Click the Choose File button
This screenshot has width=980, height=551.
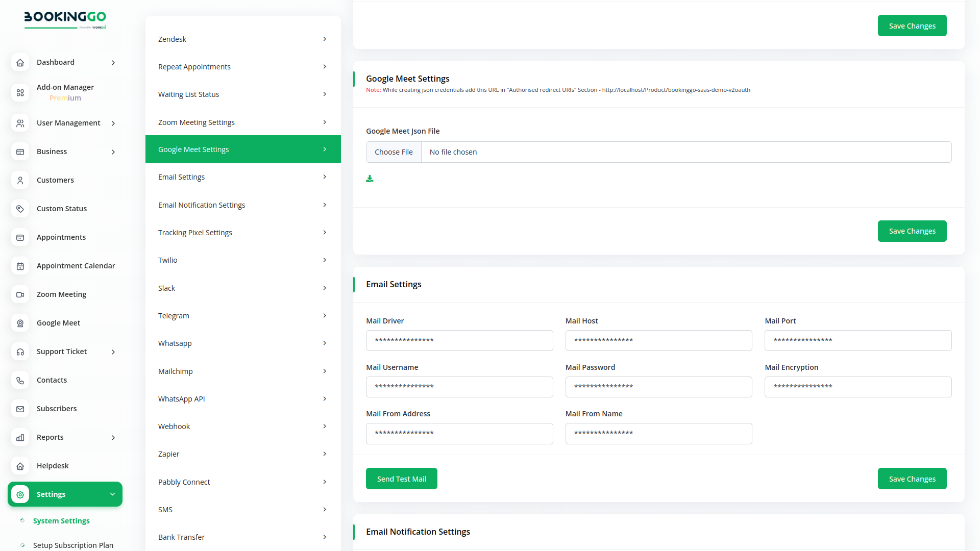tap(394, 152)
